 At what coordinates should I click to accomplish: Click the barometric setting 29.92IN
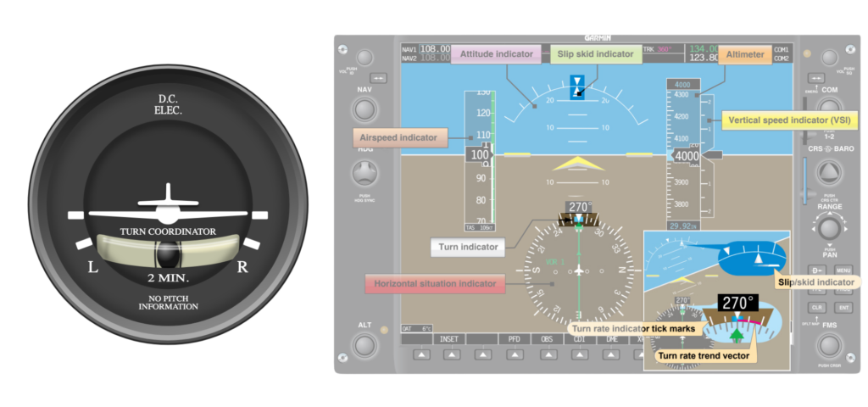tap(683, 226)
